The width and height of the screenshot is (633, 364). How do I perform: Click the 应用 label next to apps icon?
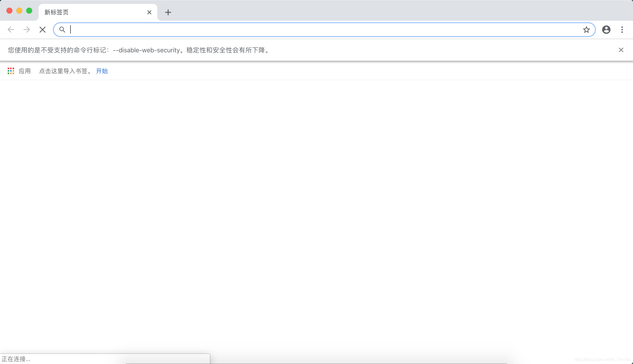[x=24, y=71]
